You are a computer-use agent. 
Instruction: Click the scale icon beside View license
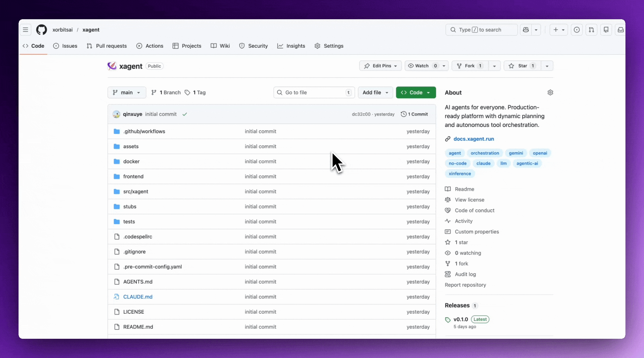(x=448, y=200)
